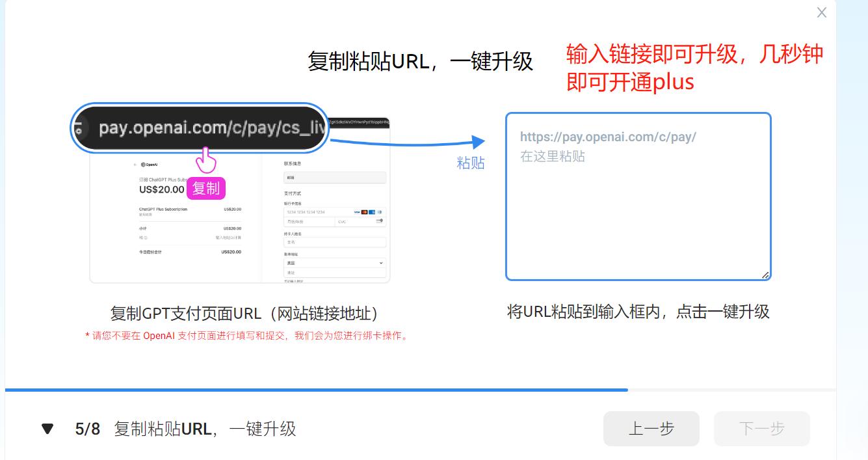Image resolution: width=868 pixels, height=460 pixels.
Task: Click the pink 复制 label
Action: (x=206, y=189)
